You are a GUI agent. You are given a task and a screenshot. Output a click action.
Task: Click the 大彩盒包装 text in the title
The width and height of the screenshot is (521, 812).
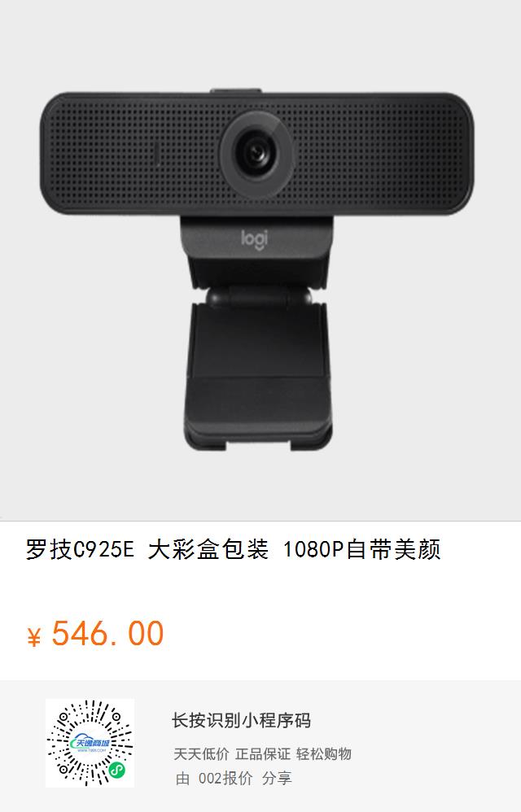208,549
